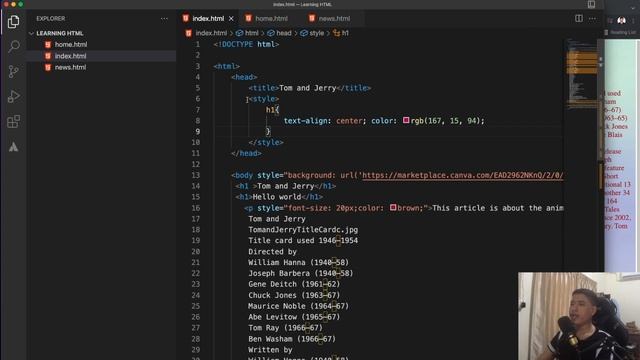
Task: Select index.html in the Explorer tree
Action: click(70, 56)
